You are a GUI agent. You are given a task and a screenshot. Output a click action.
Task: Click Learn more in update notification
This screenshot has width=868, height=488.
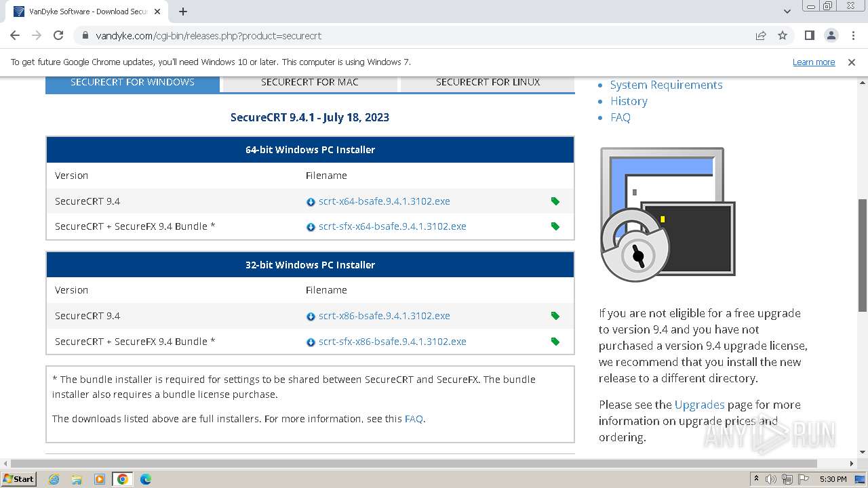pyautogui.click(x=814, y=62)
